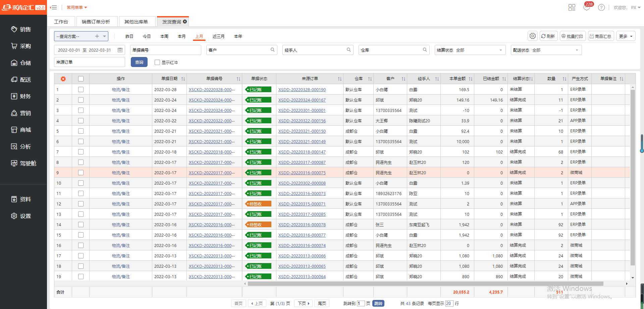Enable the 显示红冲 checkbox
The image size is (644, 309).
tap(157, 62)
